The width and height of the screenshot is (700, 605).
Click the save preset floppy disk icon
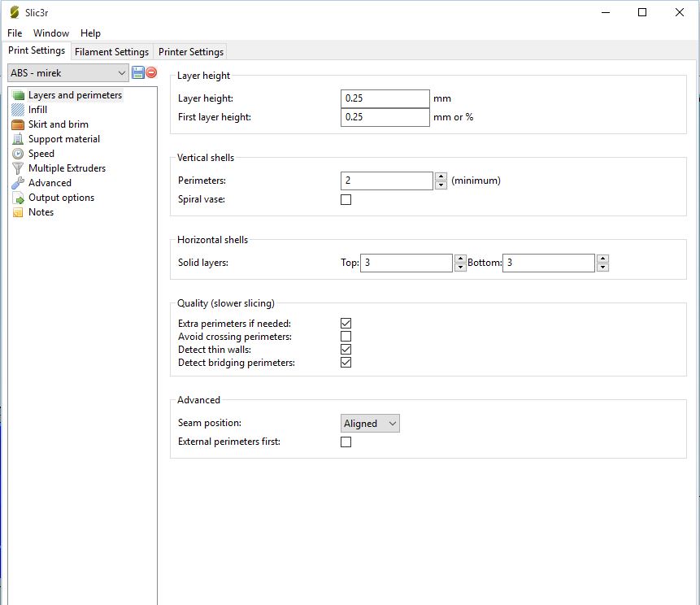point(138,72)
